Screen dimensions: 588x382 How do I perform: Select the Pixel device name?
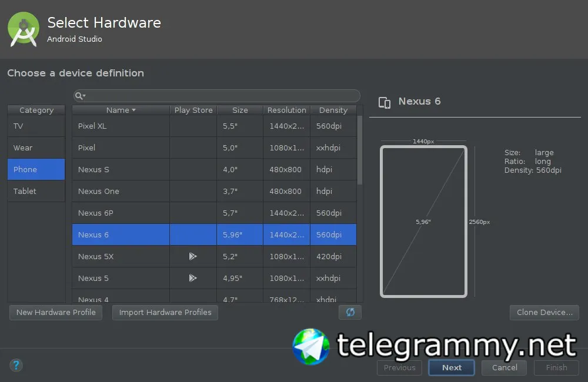pos(86,148)
